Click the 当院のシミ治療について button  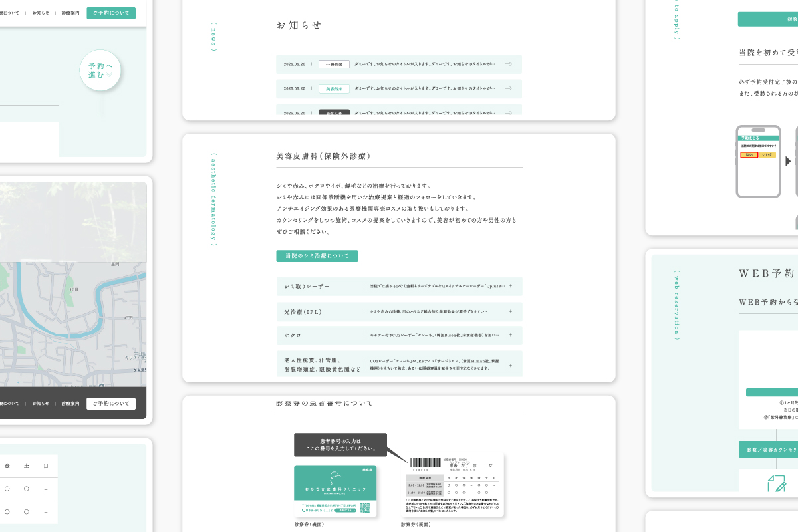(x=317, y=256)
